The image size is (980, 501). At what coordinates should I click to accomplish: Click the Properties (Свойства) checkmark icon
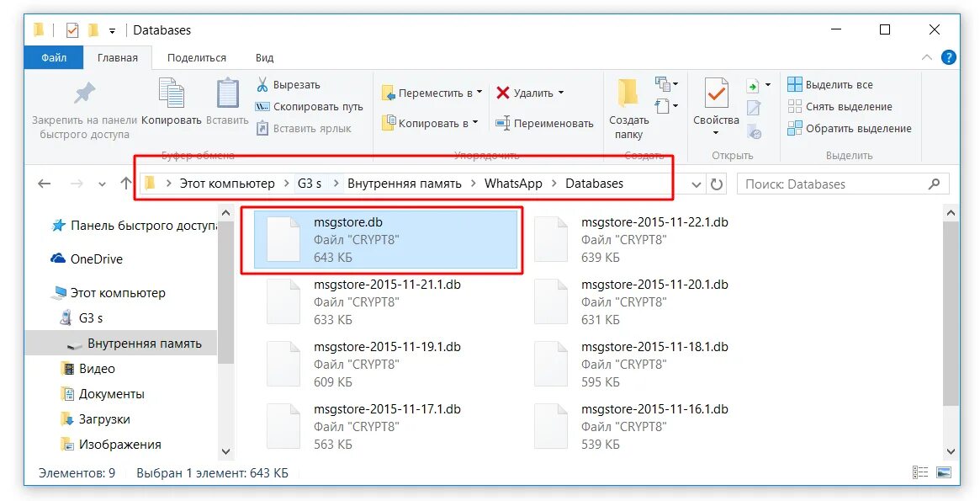point(716,93)
